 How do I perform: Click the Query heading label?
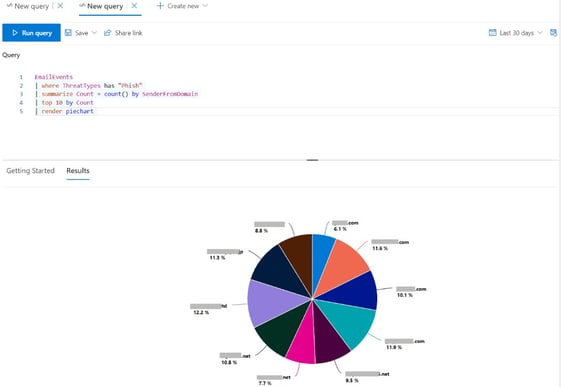[x=11, y=55]
